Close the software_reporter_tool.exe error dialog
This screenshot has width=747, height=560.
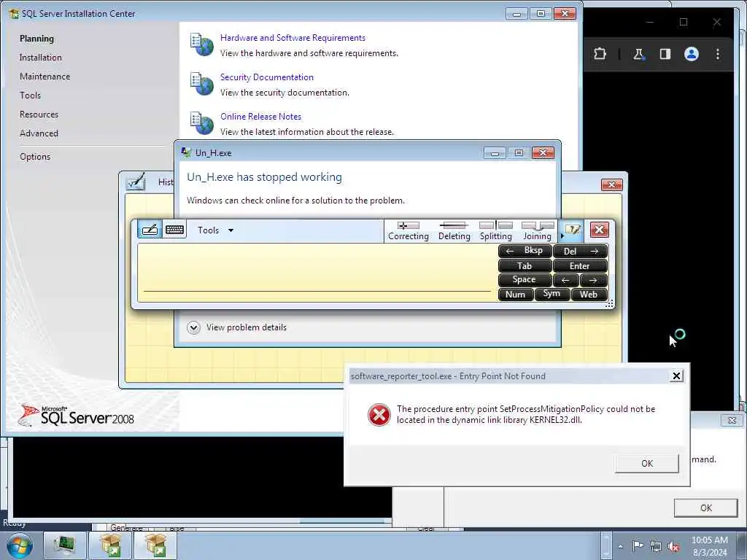click(x=676, y=376)
